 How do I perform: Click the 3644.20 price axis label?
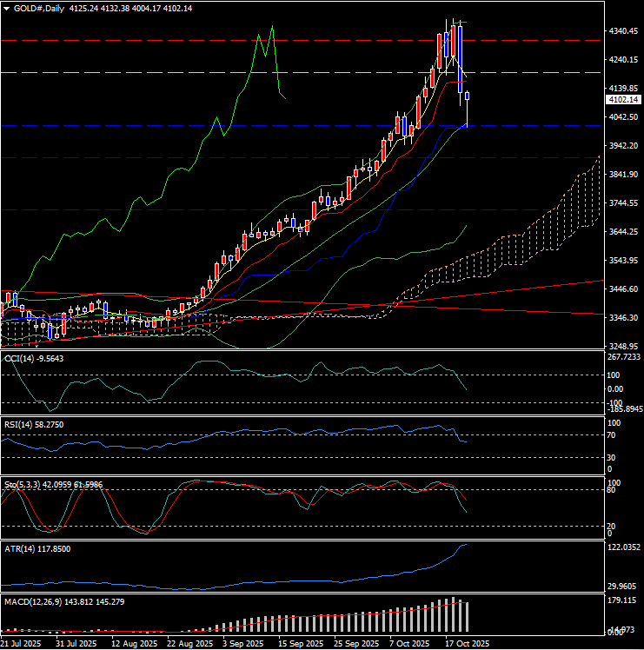click(622, 232)
